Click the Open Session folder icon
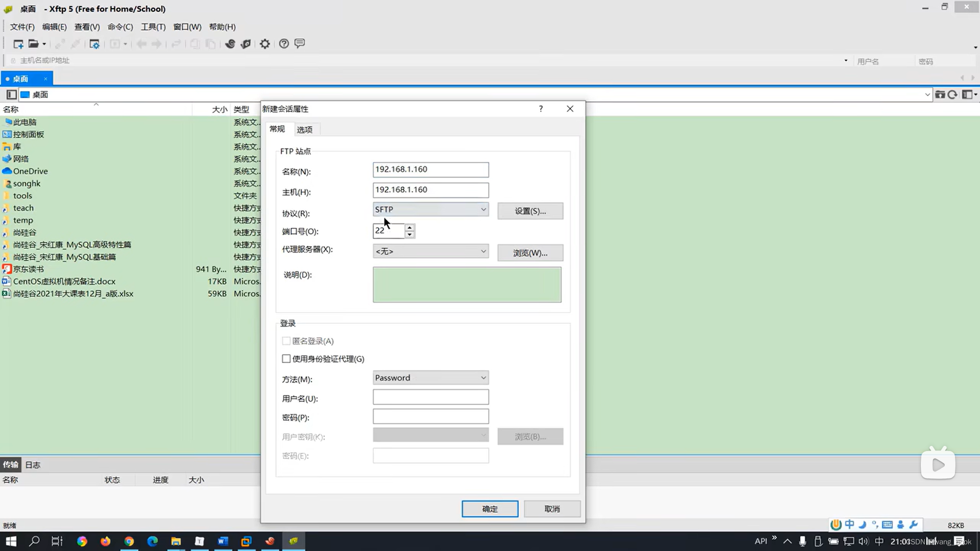Viewport: 980px width, 551px height. [33, 44]
